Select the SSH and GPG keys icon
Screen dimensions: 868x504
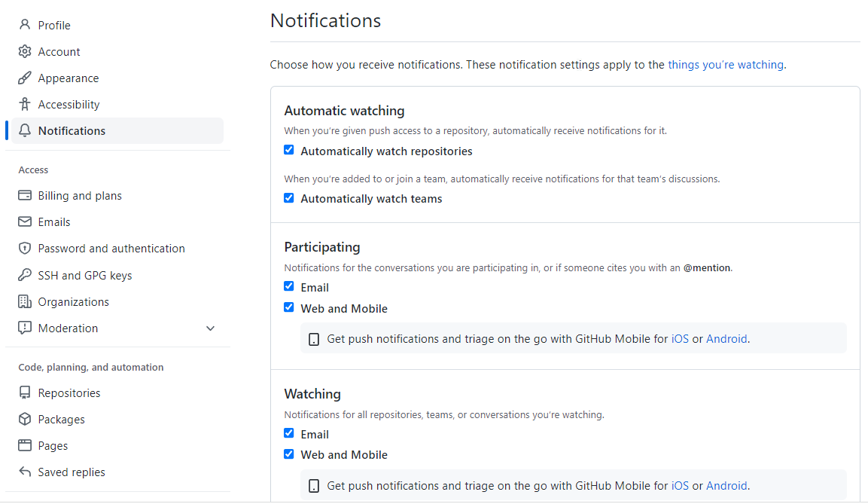tap(24, 275)
